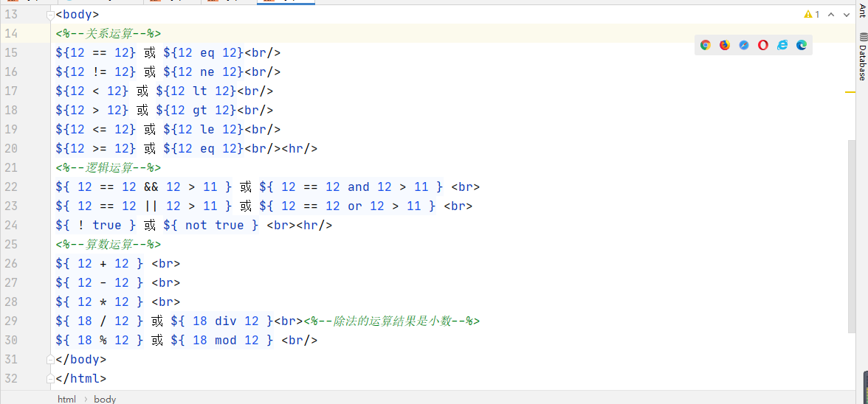Select body in the breadcrumb bar
868x404 pixels.
click(105, 399)
